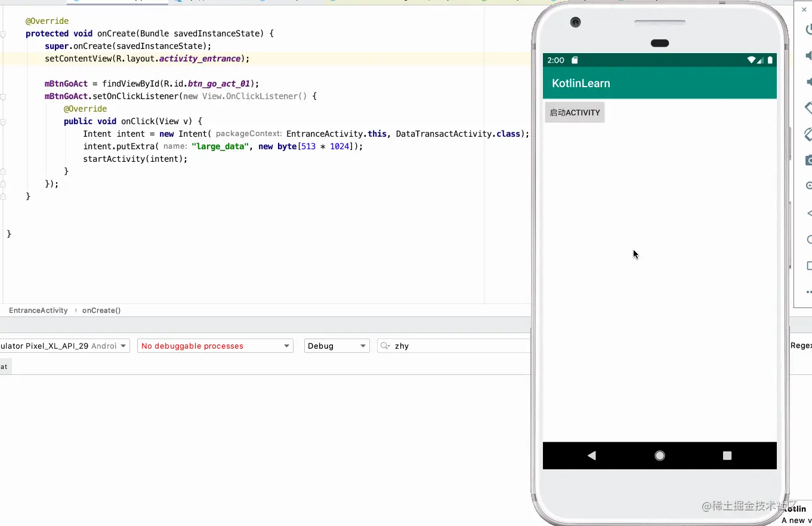This screenshot has width=812, height=526.
Task: Click the 启动ACTIVITY button in the app
Action: coord(575,112)
